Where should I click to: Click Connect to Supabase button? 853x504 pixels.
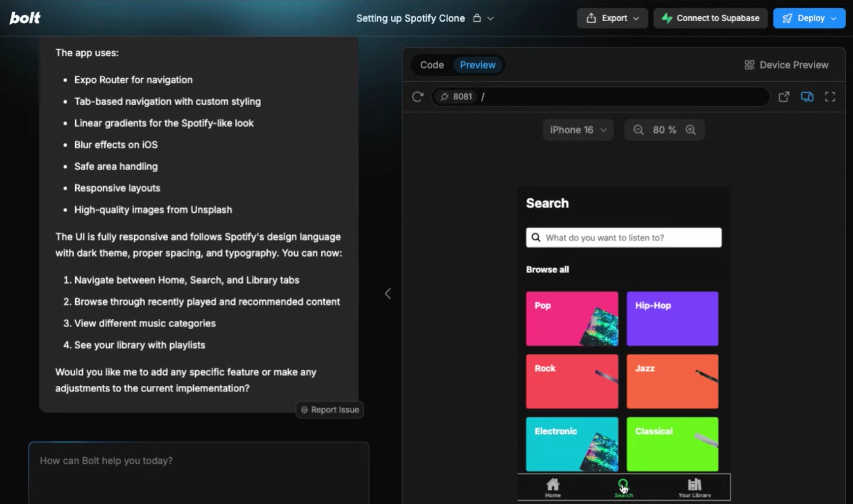pyautogui.click(x=710, y=18)
